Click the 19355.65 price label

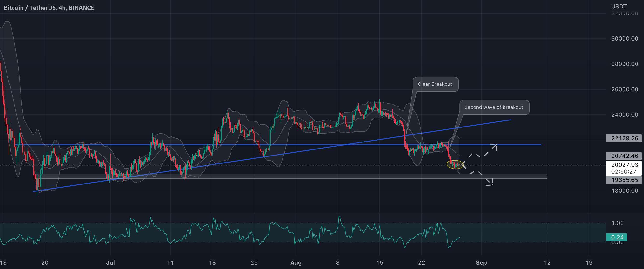coord(624,180)
